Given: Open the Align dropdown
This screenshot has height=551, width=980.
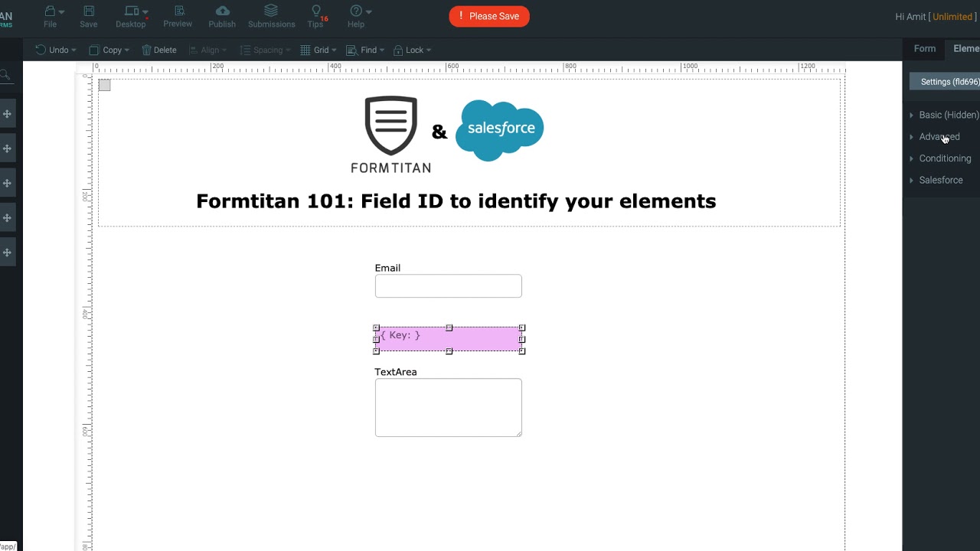Looking at the screenshot, I should click(207, 50).
